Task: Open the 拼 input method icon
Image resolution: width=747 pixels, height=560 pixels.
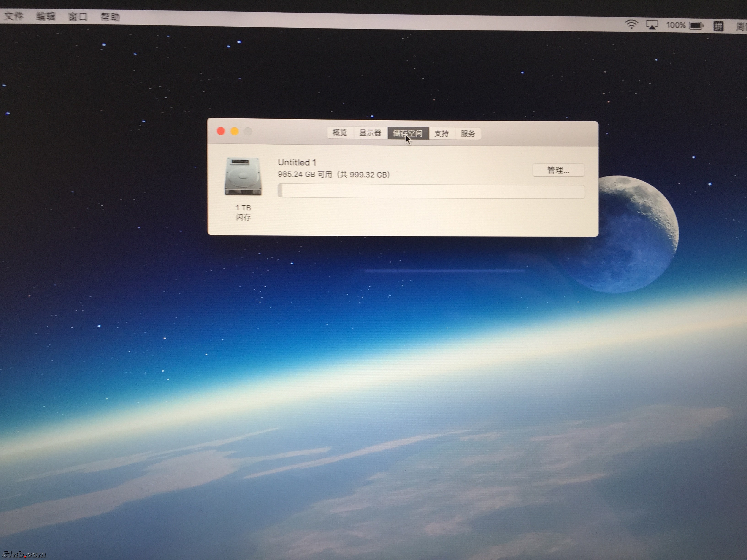Action: point(718,26)
